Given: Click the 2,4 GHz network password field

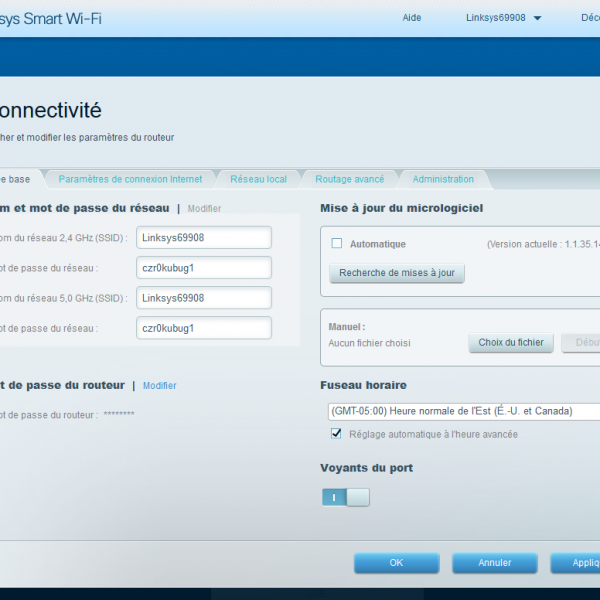Looking at the screenshot, I should 204,268.
